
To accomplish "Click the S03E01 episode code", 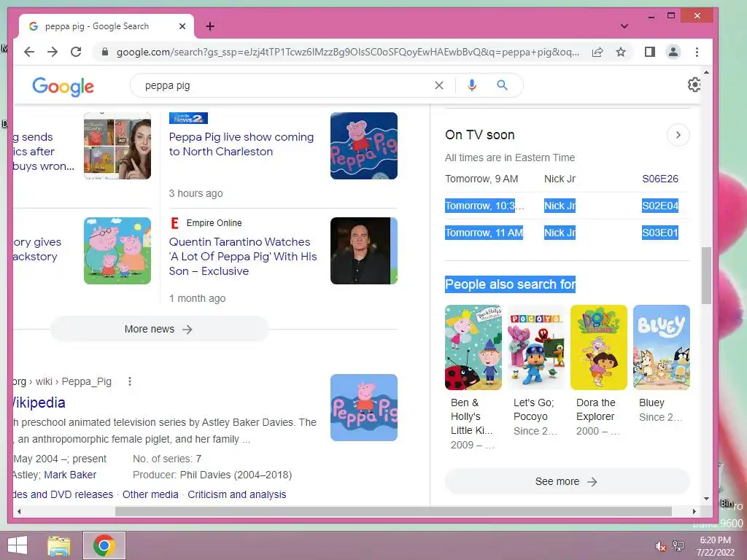I will 659,233.
